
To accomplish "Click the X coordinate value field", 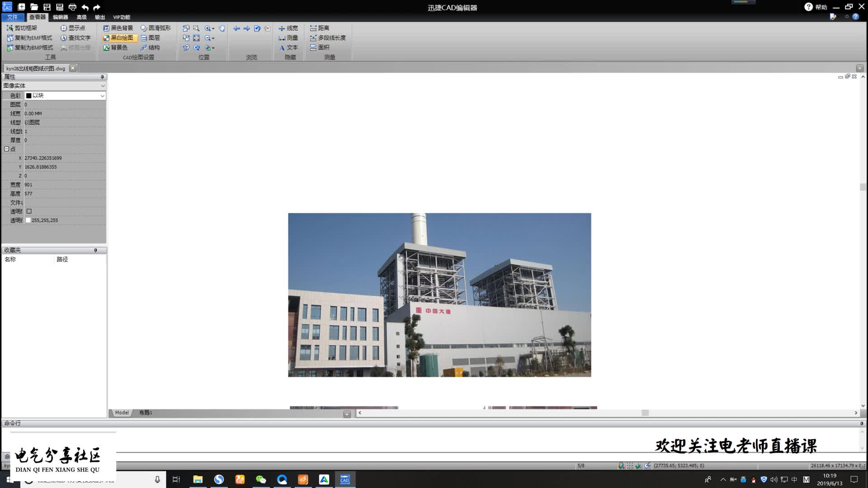I will (65, 158).
